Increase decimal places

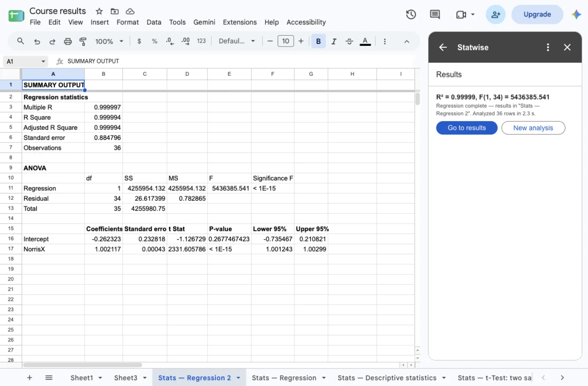tap(185, 41)
